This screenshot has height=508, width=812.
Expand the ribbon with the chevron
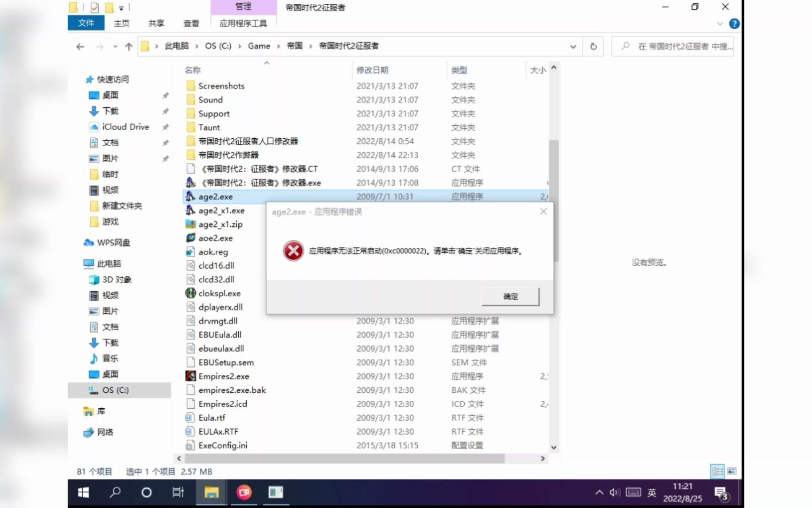pyautogui.click(x=719, y=24)
